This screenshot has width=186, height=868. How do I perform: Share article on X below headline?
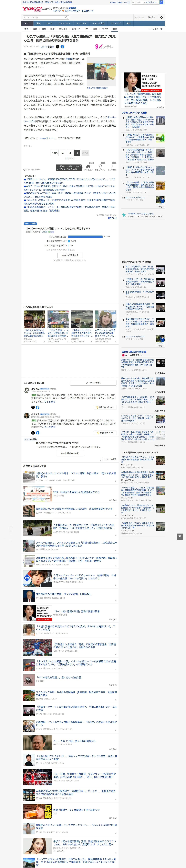point(57,47)
